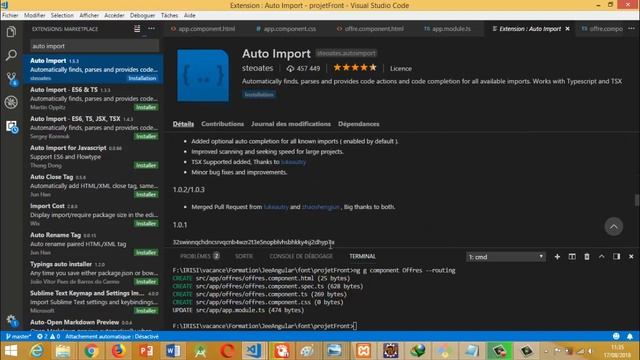
Task: Open the Accéder menu
Action: [114, 15]
